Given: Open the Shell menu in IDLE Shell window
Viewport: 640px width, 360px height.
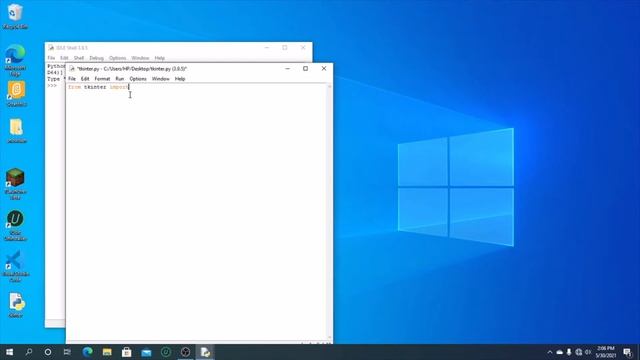Looking at the screenshot, I should point(79,58).
